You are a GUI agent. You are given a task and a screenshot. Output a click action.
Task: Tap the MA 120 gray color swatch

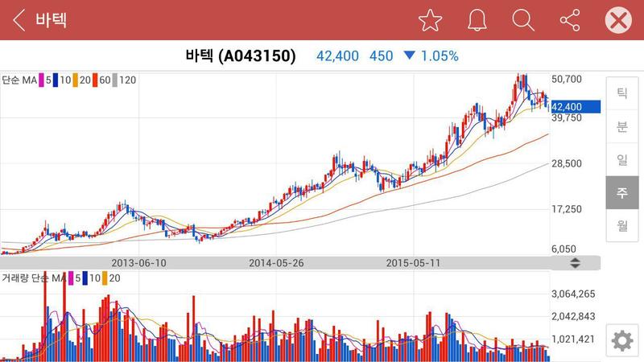tap(114, 80)
